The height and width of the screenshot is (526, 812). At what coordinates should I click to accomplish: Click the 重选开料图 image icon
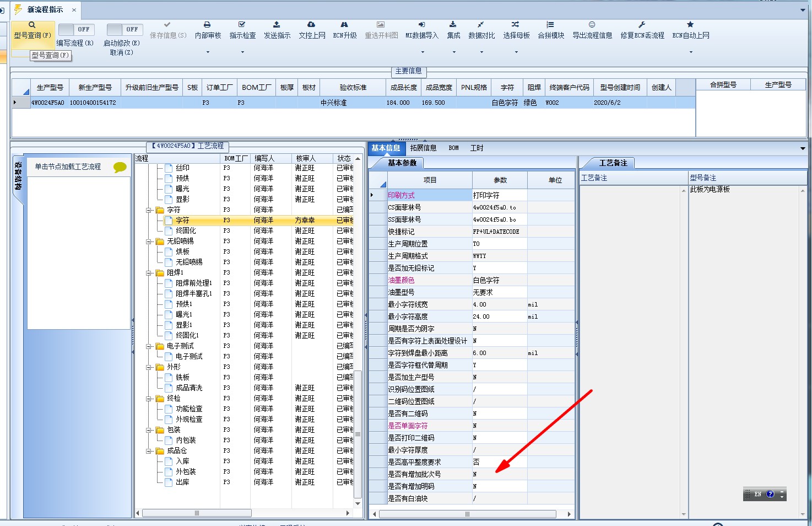point(381,25)
